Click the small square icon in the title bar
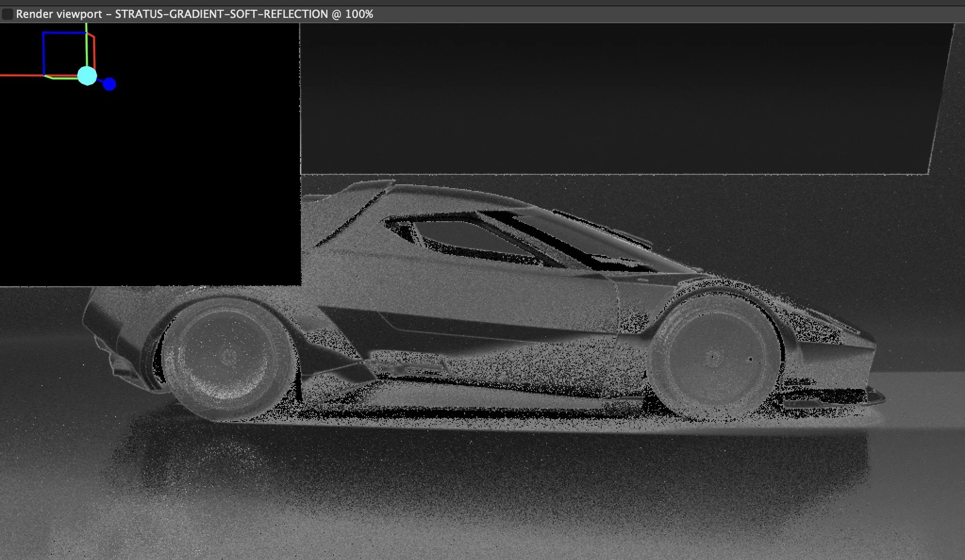Viewport: 965px width, 560px height. coord(7,14)
